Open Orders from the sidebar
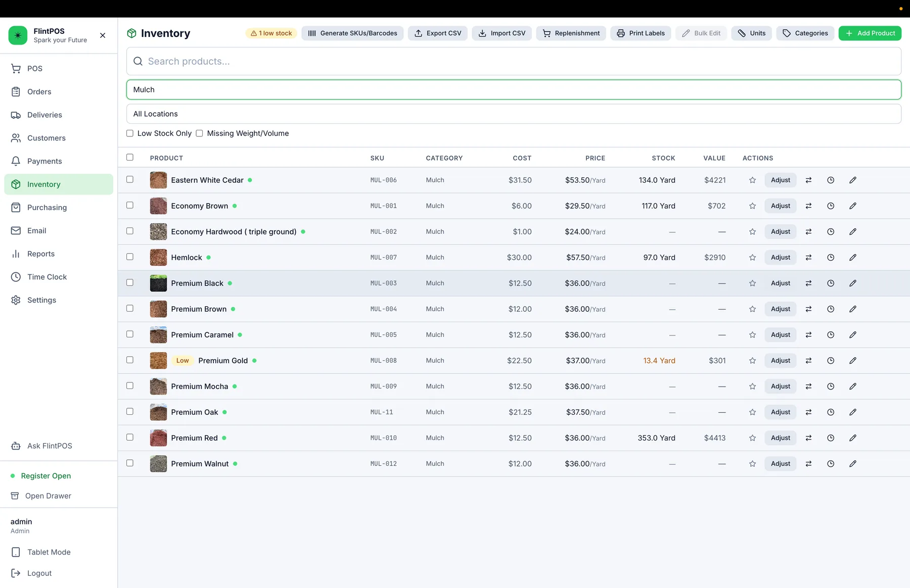 [x=59, y=92]
